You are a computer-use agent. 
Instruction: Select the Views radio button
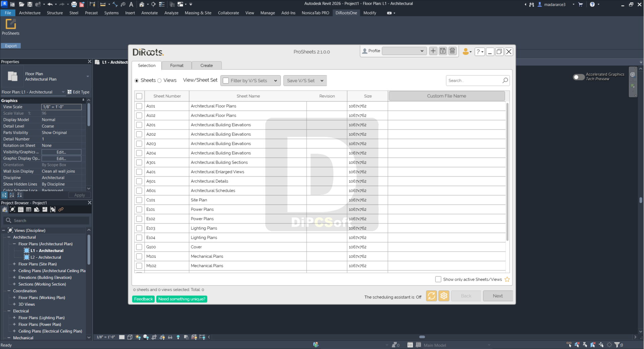click(x=159, y=81)
